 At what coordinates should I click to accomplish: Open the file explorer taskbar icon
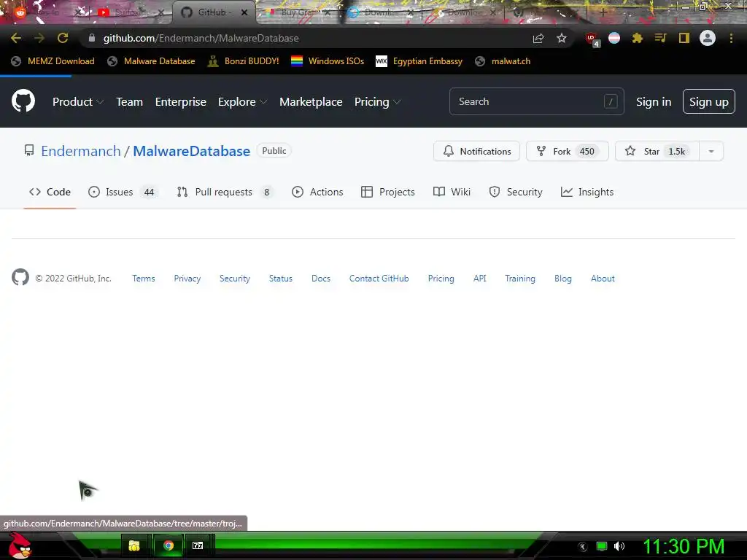(134, 545)
